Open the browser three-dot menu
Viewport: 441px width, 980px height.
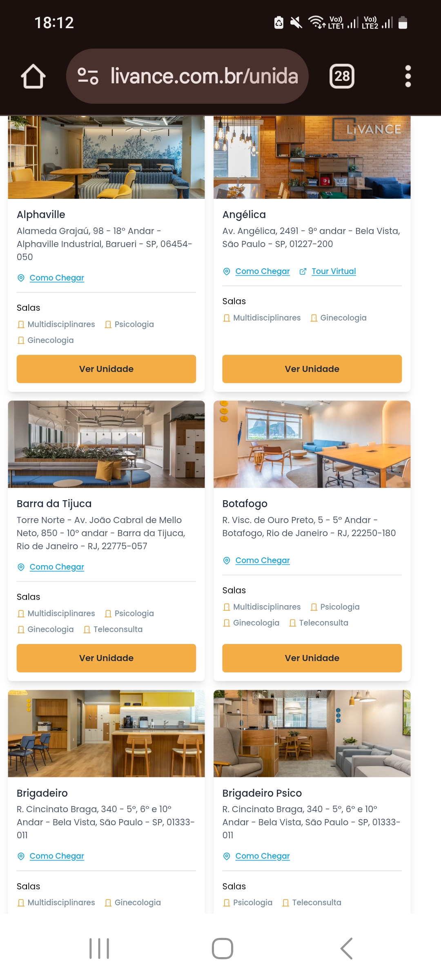point(408,76)
